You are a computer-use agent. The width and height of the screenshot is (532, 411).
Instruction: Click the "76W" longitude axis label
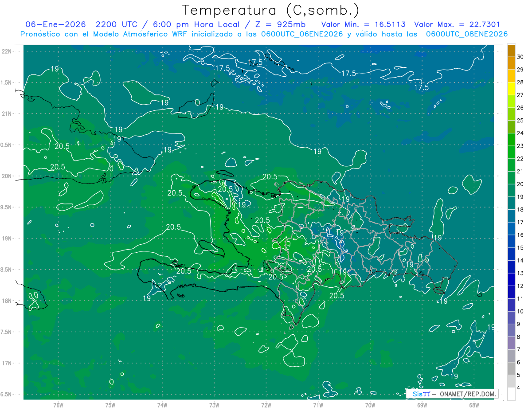point(58,405)
